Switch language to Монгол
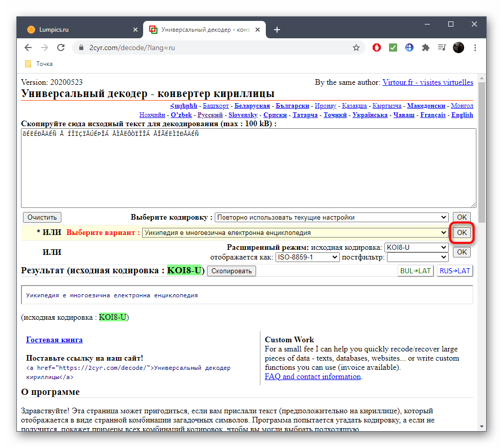The height and width of the screenshot is (448, 503). 462,106
